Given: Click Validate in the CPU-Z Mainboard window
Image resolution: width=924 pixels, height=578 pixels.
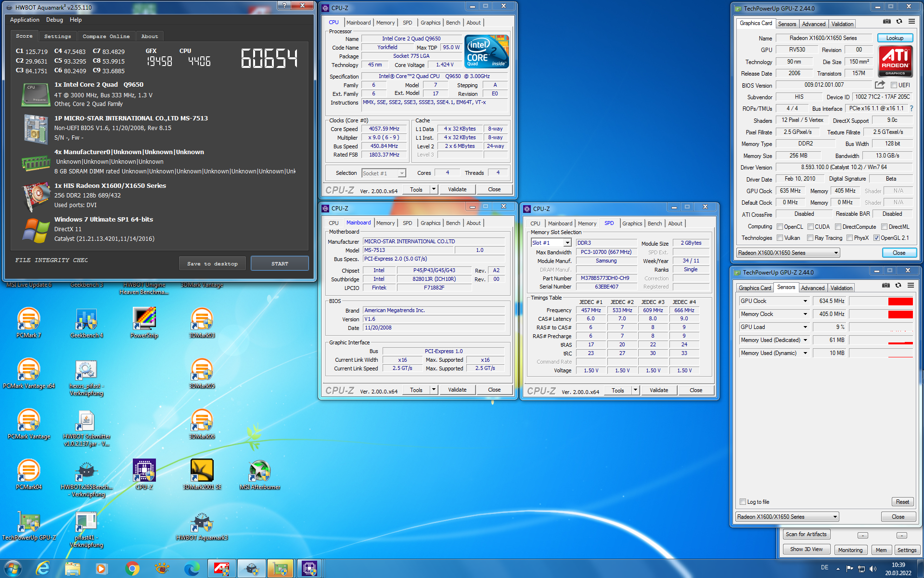Looking at the screenshot, I should click(457, 390).
